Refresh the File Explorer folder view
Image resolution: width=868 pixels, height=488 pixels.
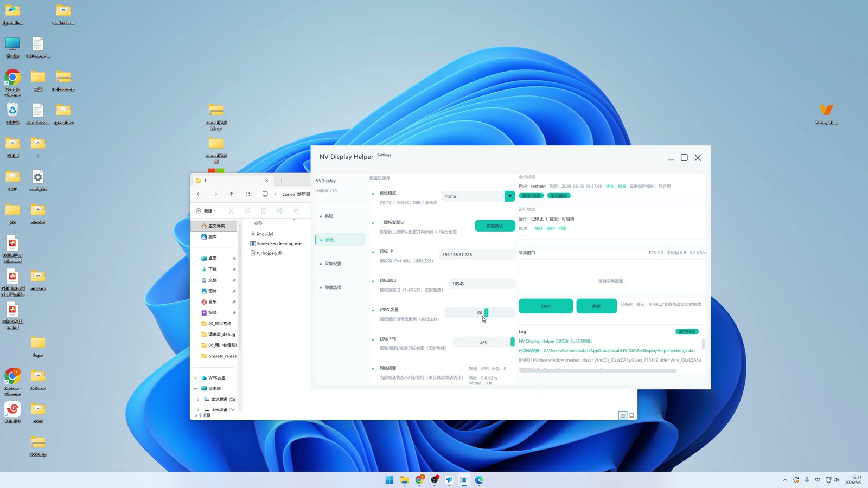tap(248, 194)
